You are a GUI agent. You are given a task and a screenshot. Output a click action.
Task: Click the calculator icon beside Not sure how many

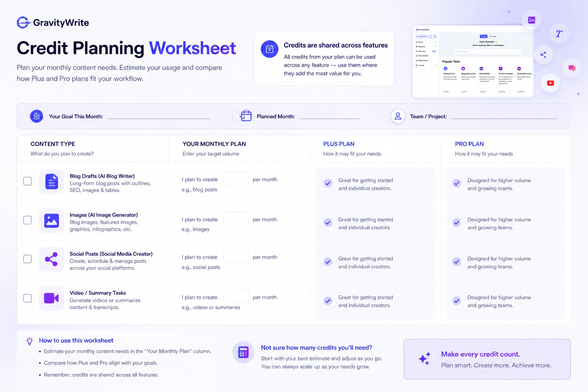coord(243,352)
